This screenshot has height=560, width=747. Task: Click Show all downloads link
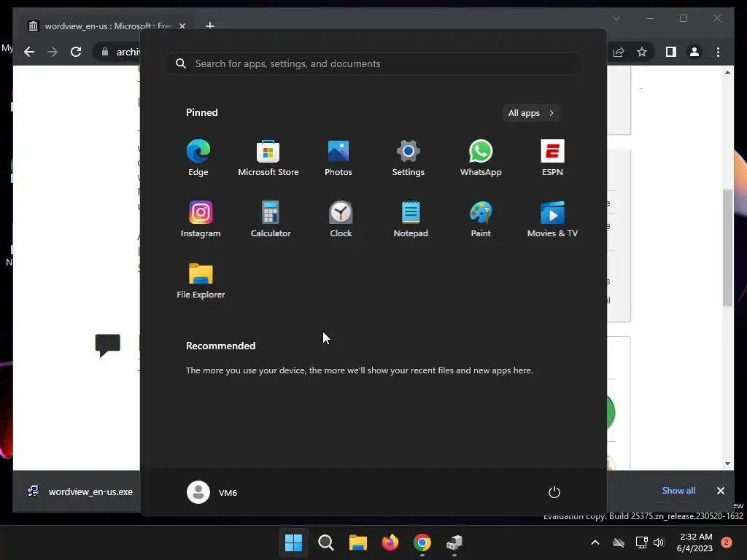click(678, 491)
